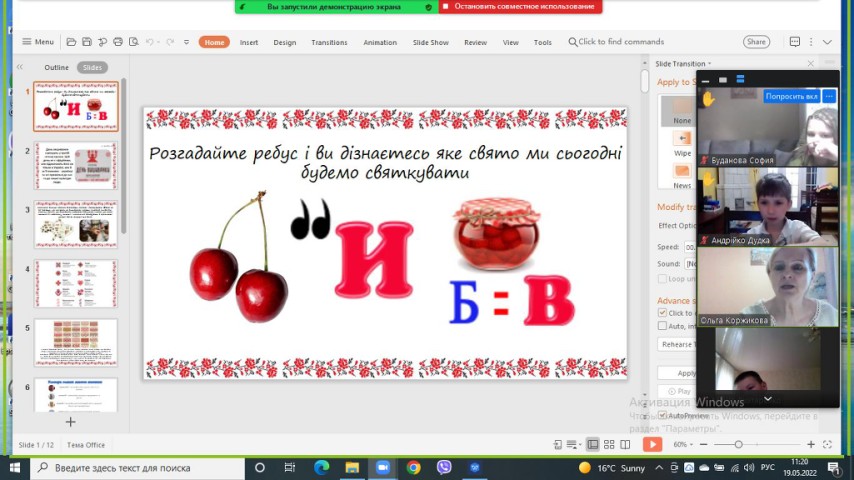Toggle the AutoPreview checkbox

(663, 414)
